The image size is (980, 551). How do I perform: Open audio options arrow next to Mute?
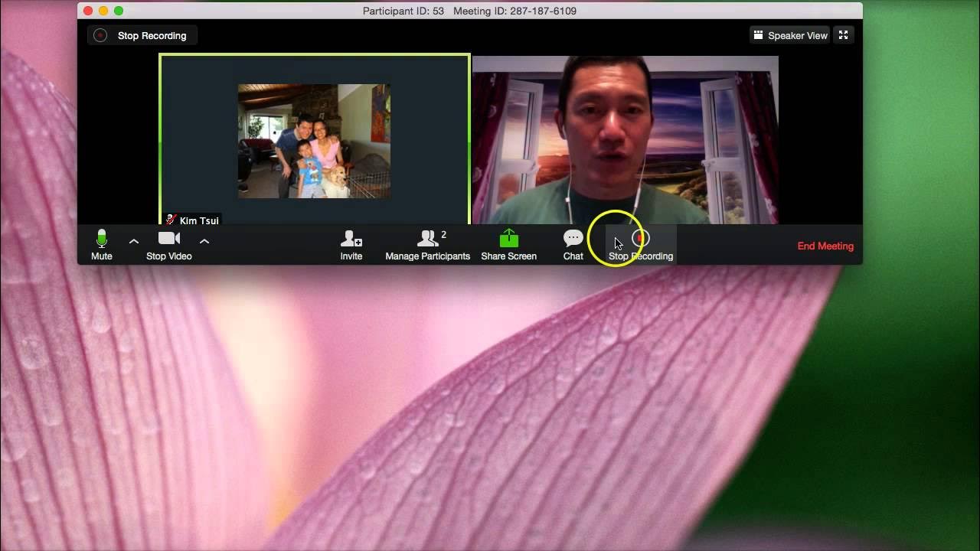point(134,241)
